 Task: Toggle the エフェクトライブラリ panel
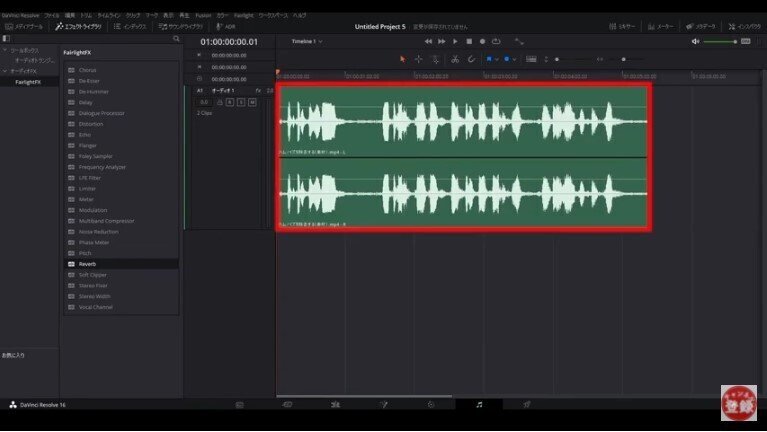click(x=78, y=26)
